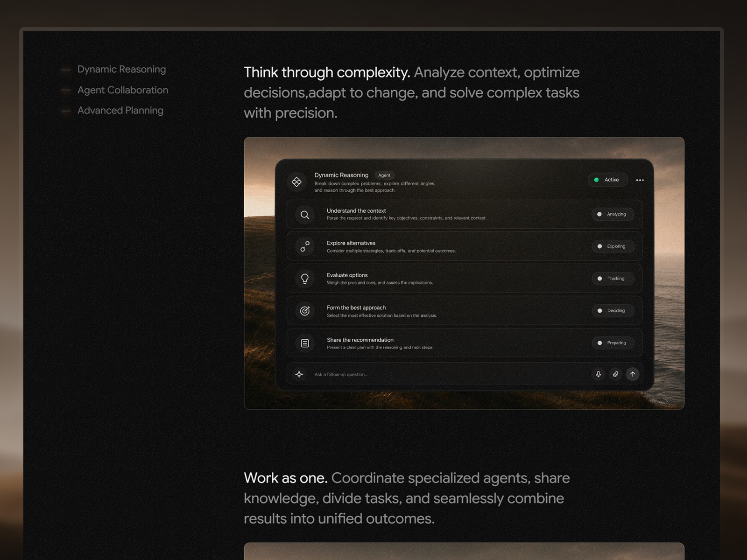Click the Present a clear plan text
This screenshot has width=747, height=560.
click(x=380, y=347)
